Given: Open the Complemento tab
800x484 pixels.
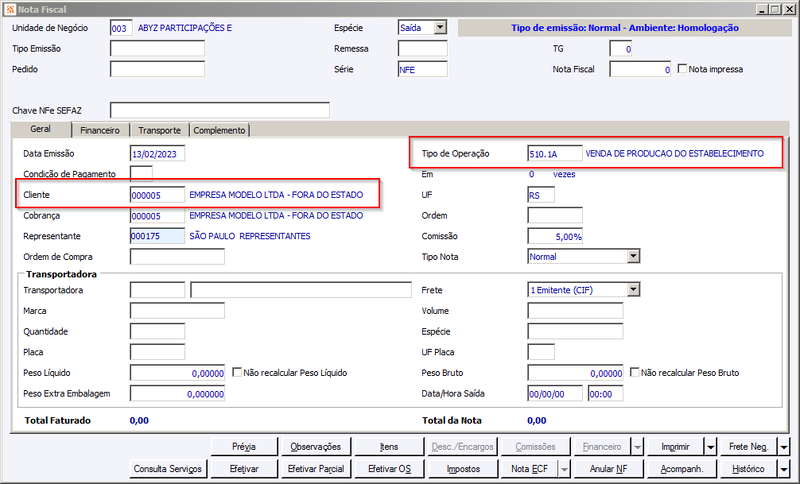Looking at the screenshot, I should (219, 131).
